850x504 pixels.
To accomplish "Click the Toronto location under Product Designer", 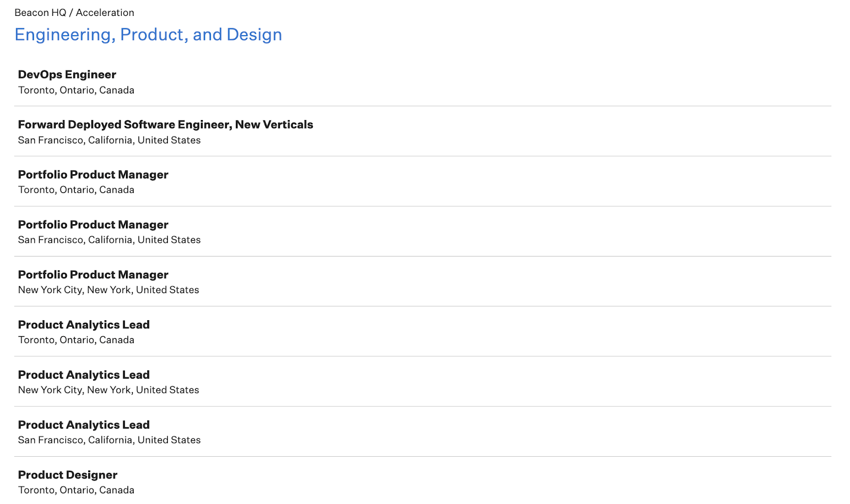I will point(76,490).
